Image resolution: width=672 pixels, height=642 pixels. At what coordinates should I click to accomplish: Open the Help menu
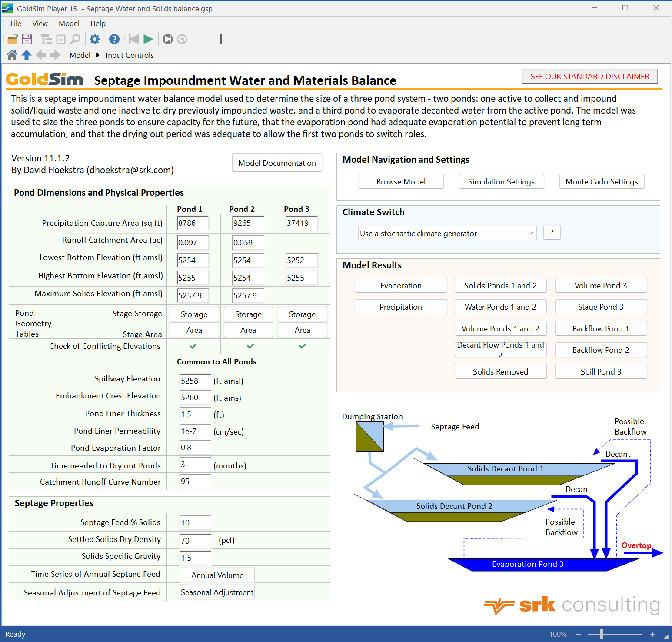pyautogui.click(x=98, y=23)
